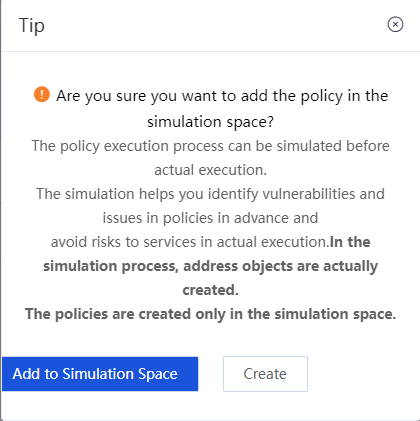Click empty header area beside Tip title
Viewport: 420px width, 421px height.
213,25
